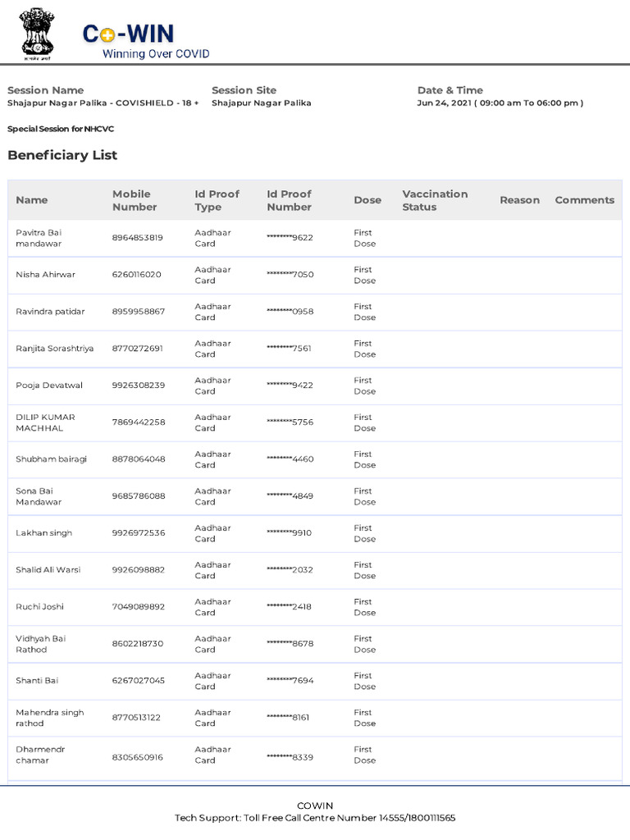Select the Dharmendr chamar name cell
Screen dimensions: 630x840
click(40, 755)
